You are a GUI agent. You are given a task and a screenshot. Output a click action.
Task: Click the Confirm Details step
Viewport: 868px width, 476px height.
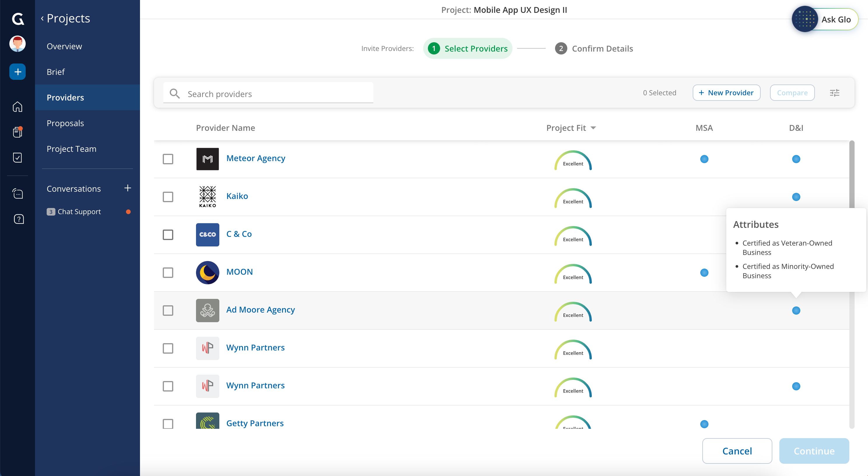click(x=594, y=49)
